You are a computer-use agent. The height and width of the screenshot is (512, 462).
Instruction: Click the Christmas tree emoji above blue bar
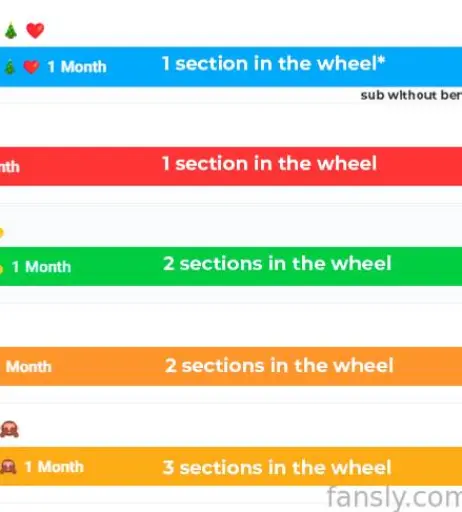(11, 31)
